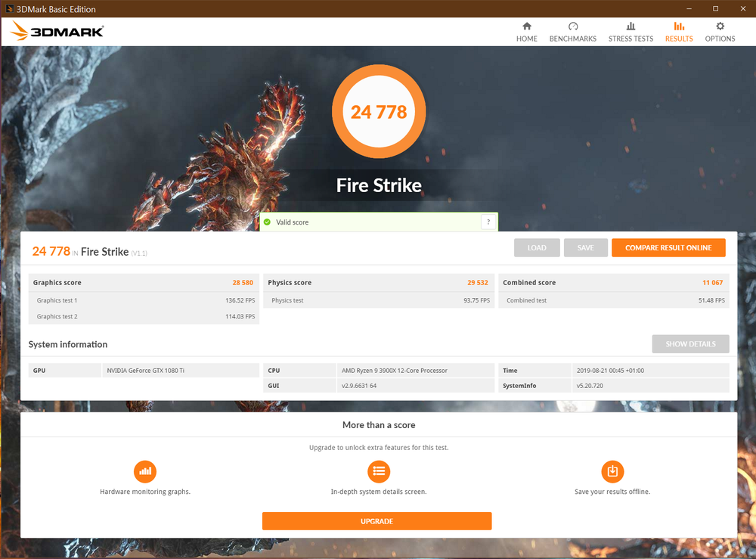756x559 pixels.
Task: Click the Combined test 51.48 FPS value
Action: click(x=711, y=300)
